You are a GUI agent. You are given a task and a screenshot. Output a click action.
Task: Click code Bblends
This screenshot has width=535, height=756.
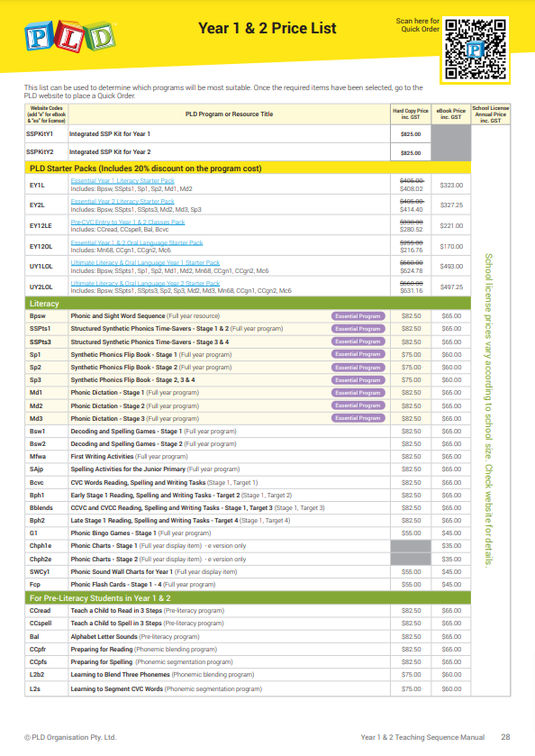coord(41,508)
